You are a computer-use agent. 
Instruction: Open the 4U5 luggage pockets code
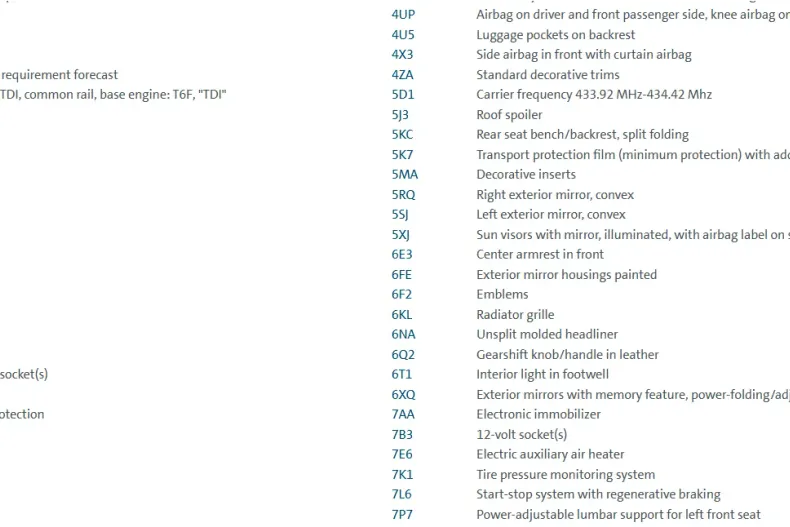(x=403, y=35)
